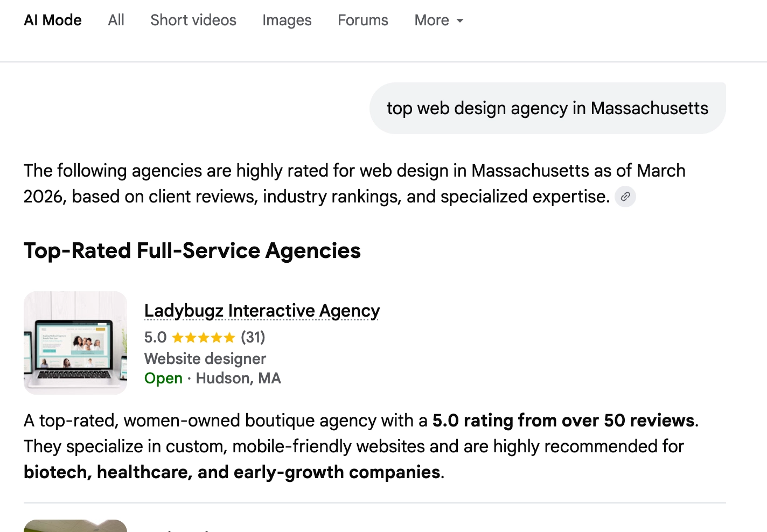Switch to the Forums search tab
The image size is (767, 532).
(362, 20)
